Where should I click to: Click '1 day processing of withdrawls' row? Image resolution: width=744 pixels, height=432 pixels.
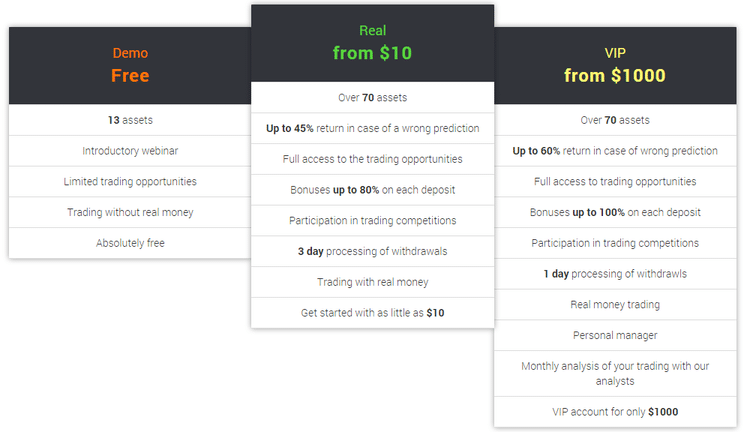coord(615,274)
